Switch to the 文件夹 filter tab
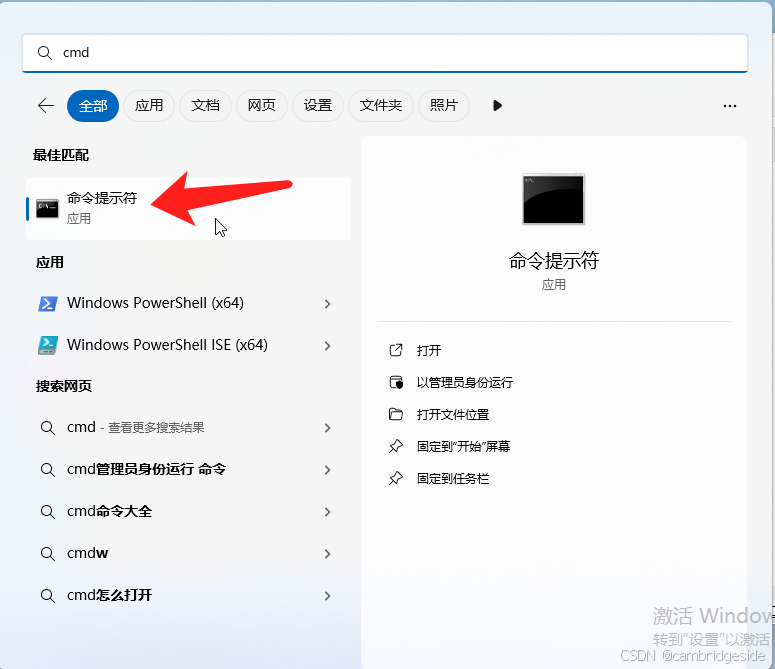This screenshot has width=775, height=669. click(381, 105)
